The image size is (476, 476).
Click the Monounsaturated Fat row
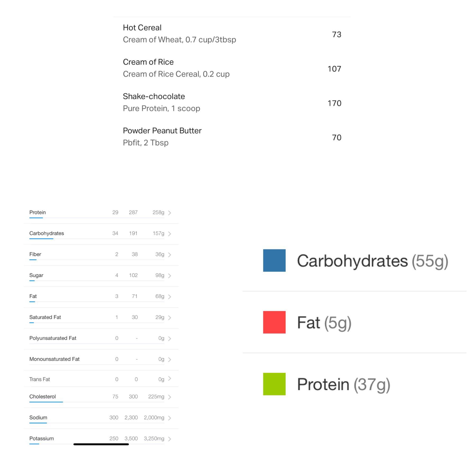tap(170, 359)
